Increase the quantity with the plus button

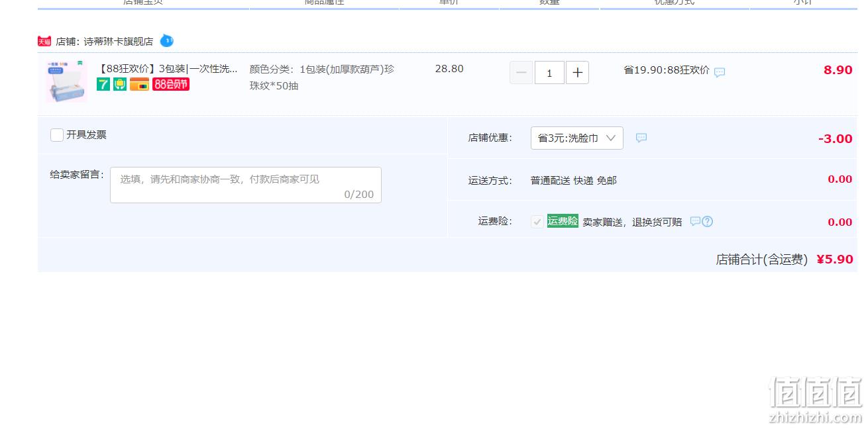tap(577, 73)
